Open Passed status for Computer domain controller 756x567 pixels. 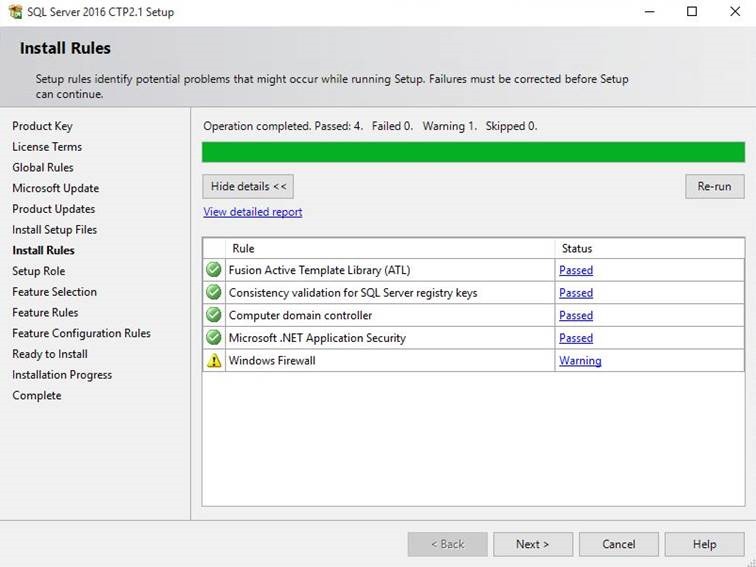pos(576,315)
